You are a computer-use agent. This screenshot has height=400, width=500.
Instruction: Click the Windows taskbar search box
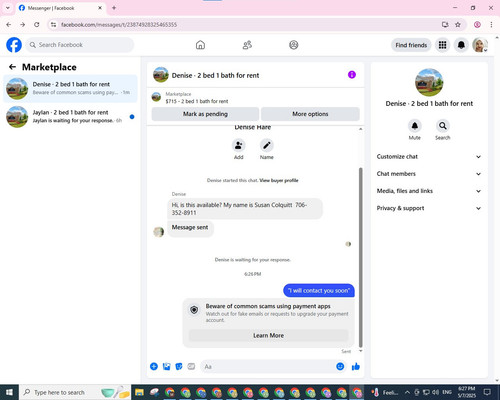(x=75, y=392)
